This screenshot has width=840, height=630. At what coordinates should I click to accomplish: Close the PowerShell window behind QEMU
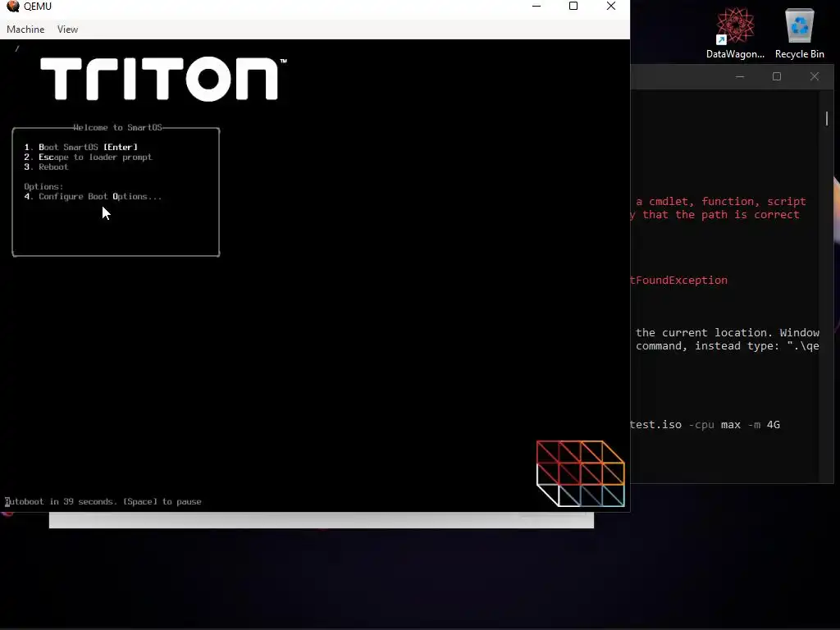point(815,76)
